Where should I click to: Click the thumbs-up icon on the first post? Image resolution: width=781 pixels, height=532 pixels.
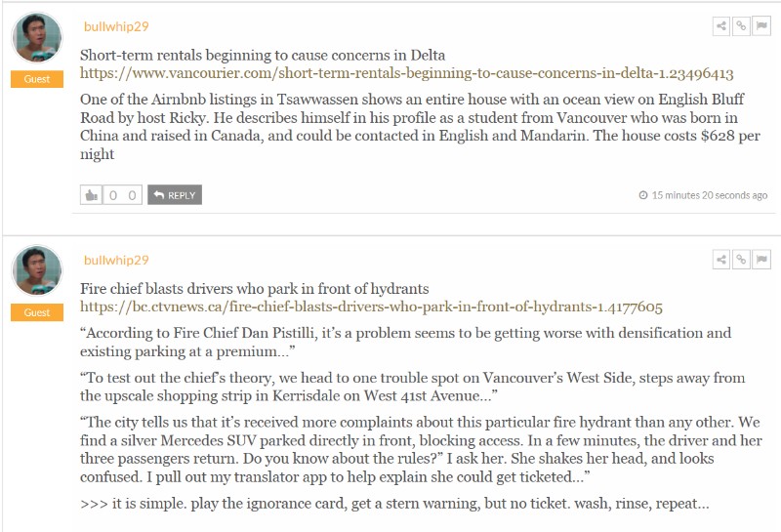pyautogui.click(x=92, y=195)
